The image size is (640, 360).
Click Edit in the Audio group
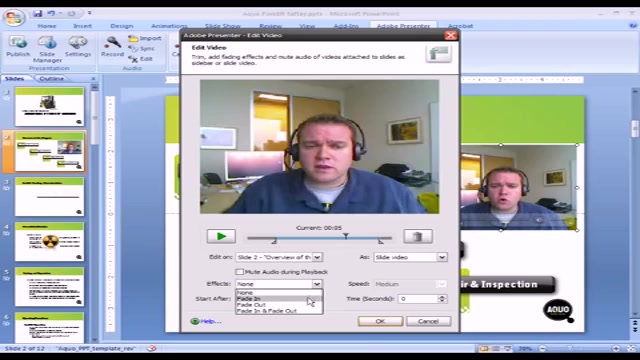click(x=140, y=59)
